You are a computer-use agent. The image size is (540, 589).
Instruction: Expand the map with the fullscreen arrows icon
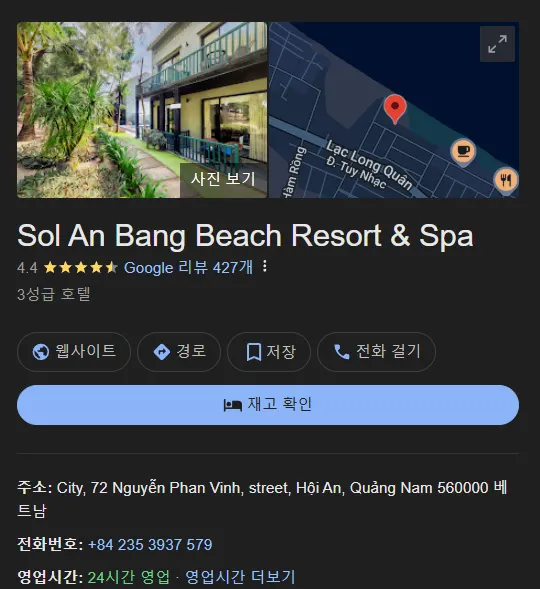coord(497,44)
